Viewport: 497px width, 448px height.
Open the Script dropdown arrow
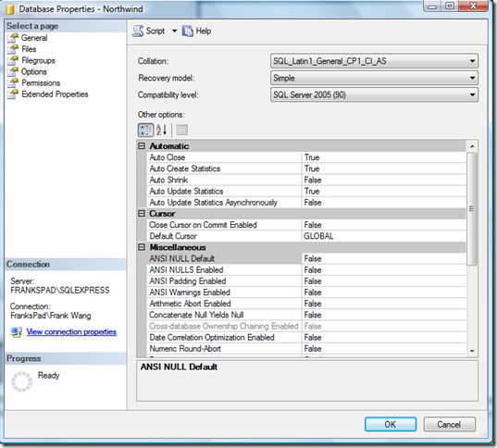(174, 31)
